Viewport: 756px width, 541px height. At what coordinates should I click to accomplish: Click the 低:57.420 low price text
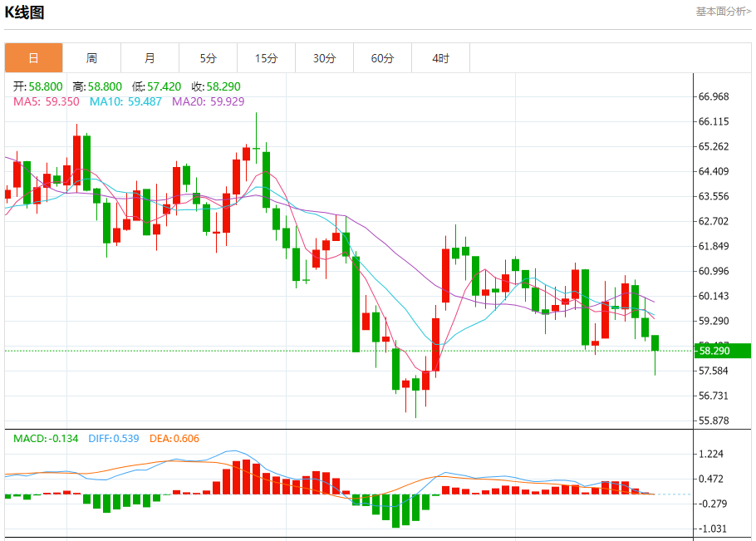pos(156,86)
